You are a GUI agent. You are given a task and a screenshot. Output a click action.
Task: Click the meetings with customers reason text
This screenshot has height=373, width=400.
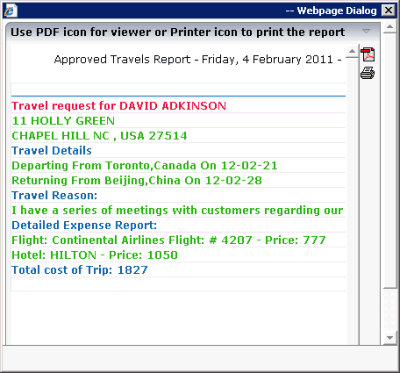point(177,211)
